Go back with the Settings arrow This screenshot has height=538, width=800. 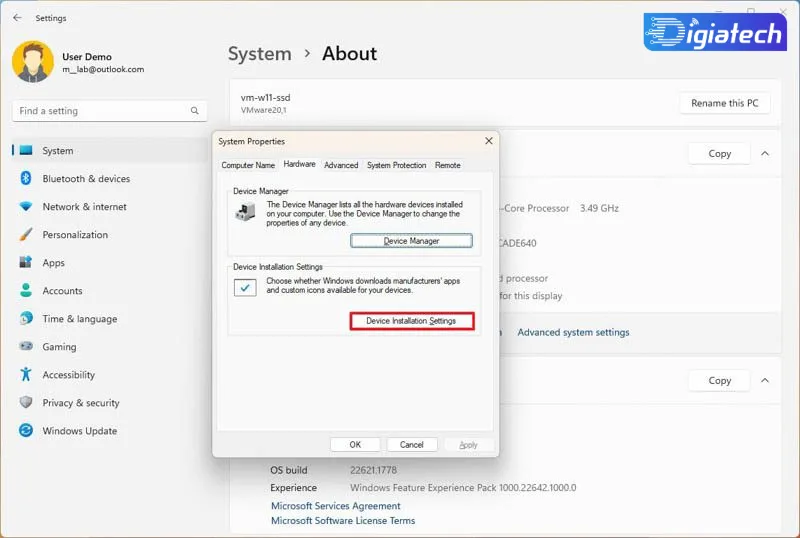[x=17, y=18]
